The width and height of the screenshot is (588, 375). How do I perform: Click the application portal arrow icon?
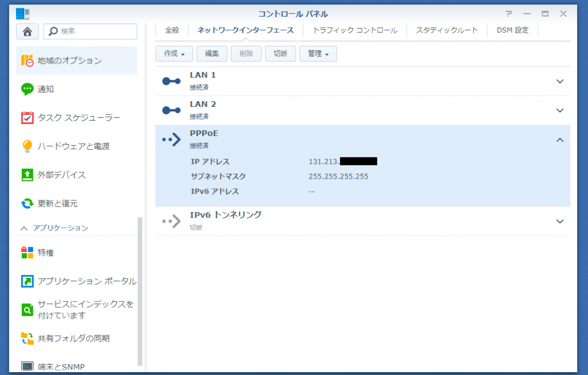[x=27, y=281]
